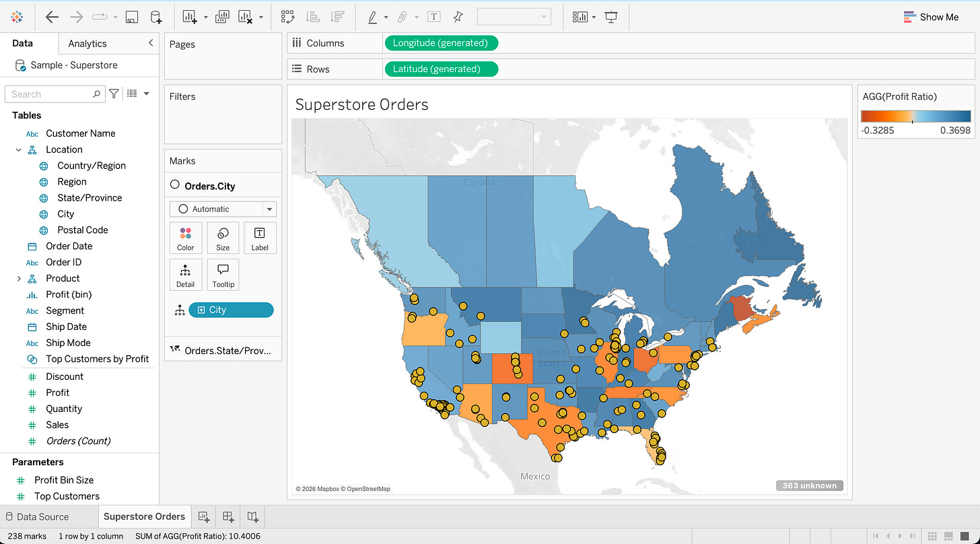This screenshot has width=980, height=544.
Task: Switch to sheet sorter grid view
Action: coord(932,536)
